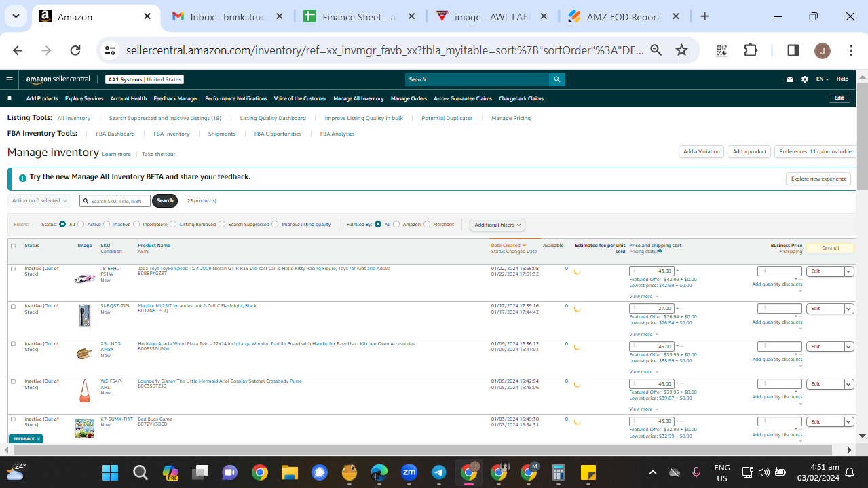The image size is (868, 488).
Task: Click the bookmark flag icon before Add Products
Action: pos(10,98)
